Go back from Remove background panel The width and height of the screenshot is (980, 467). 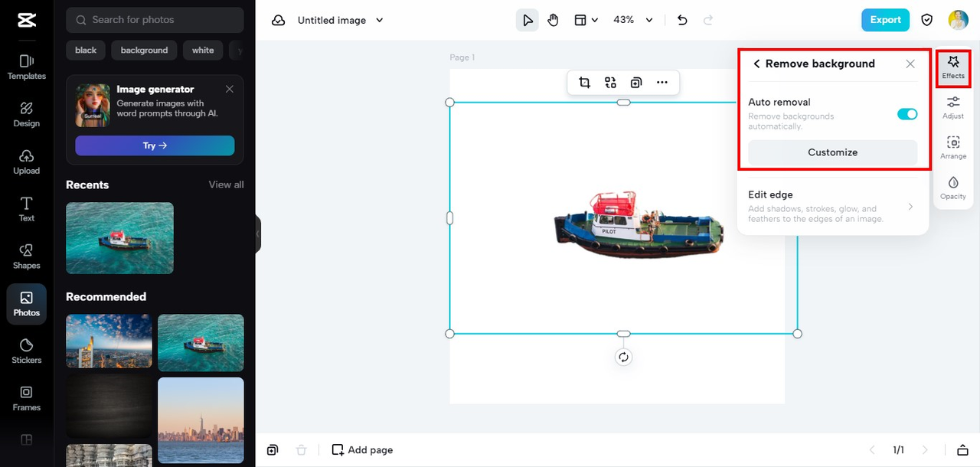[x=756, y=64]
